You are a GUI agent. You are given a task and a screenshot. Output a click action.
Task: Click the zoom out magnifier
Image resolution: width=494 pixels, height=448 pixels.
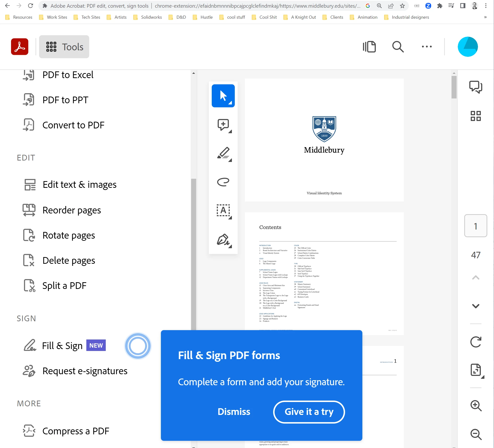(476, 434)
